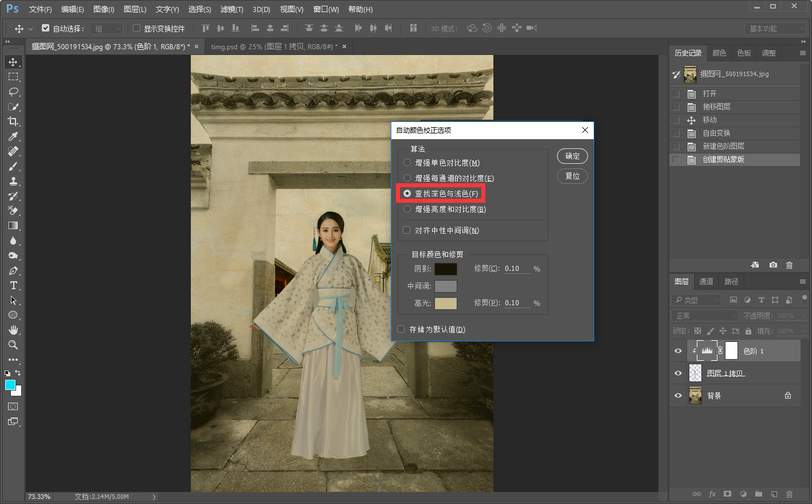The width and height of the screenshot is (812, 504).
Task: Select the Eyedropper tool
Action: 13,136
